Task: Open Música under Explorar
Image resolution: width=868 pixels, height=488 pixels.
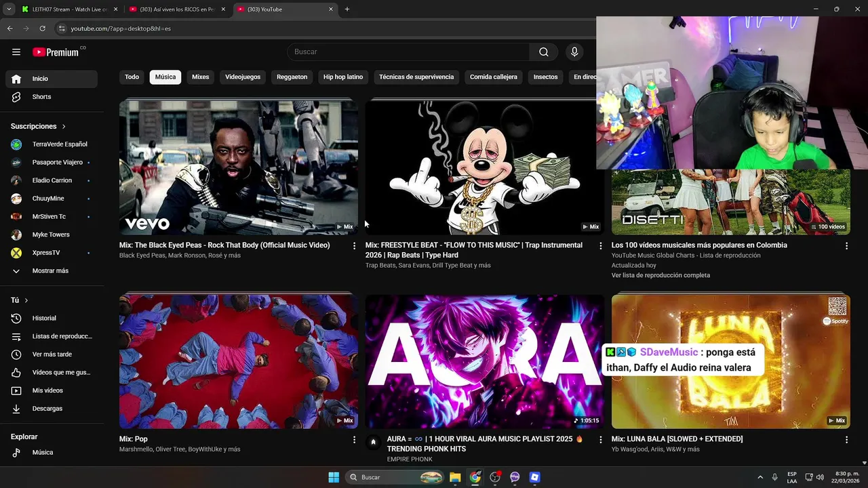Action: 52,452
